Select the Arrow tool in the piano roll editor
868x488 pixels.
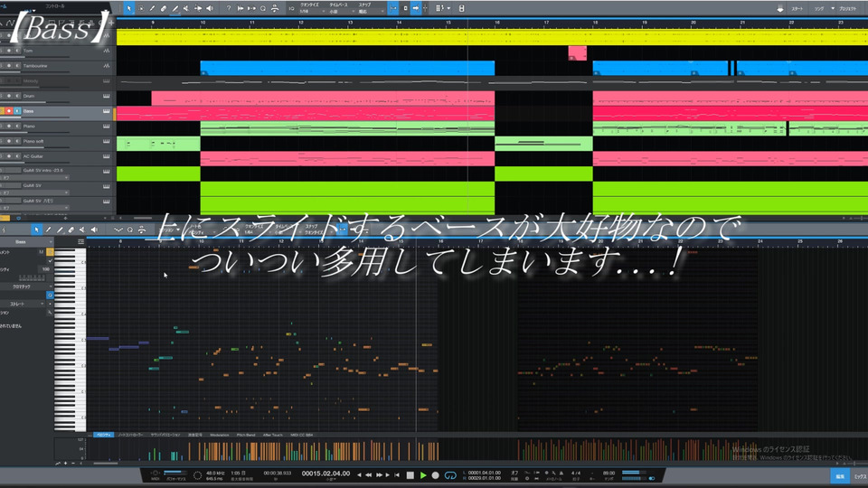point(36,230)
